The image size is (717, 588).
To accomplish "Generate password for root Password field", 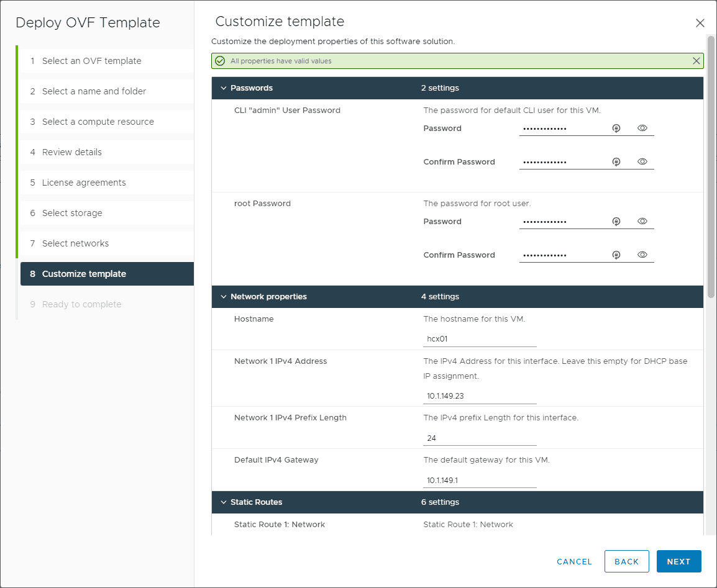I will [616, 222].
